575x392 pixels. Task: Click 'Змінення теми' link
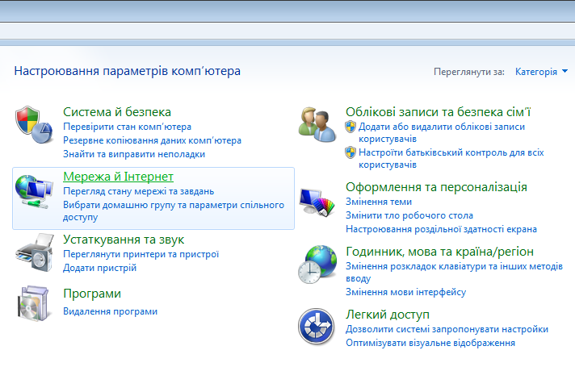[379, 202]
